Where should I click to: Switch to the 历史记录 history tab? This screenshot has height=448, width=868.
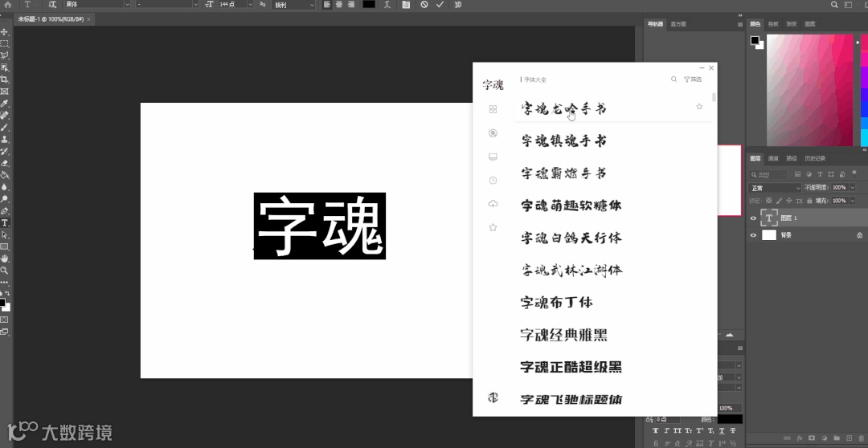(x=815, y=158)
